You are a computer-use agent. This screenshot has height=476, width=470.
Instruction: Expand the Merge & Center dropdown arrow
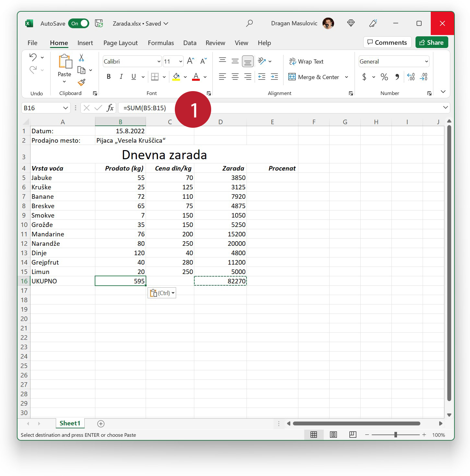coord(346,77)
